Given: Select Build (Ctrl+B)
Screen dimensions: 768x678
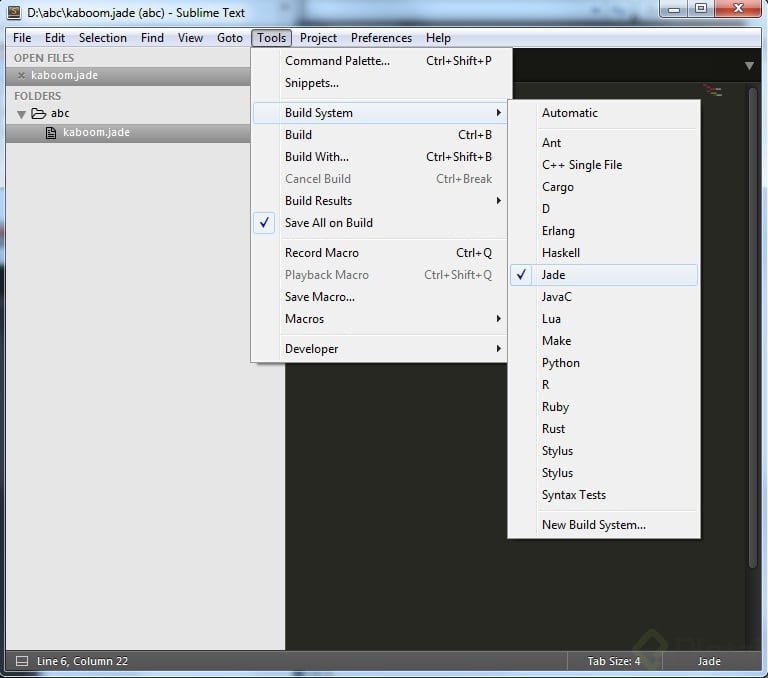Looking at the screenshot, I should tap(381, 135).
